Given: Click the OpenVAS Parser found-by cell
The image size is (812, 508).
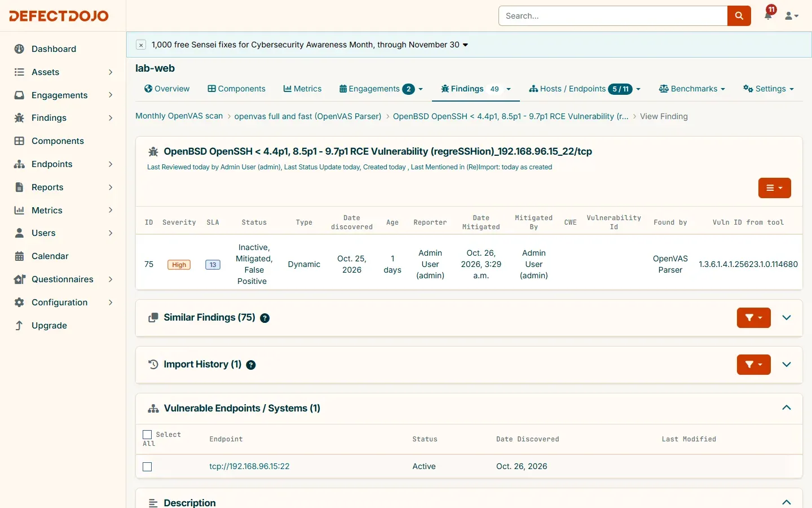Looking at the screenshot, I should [x=670, y=264].
